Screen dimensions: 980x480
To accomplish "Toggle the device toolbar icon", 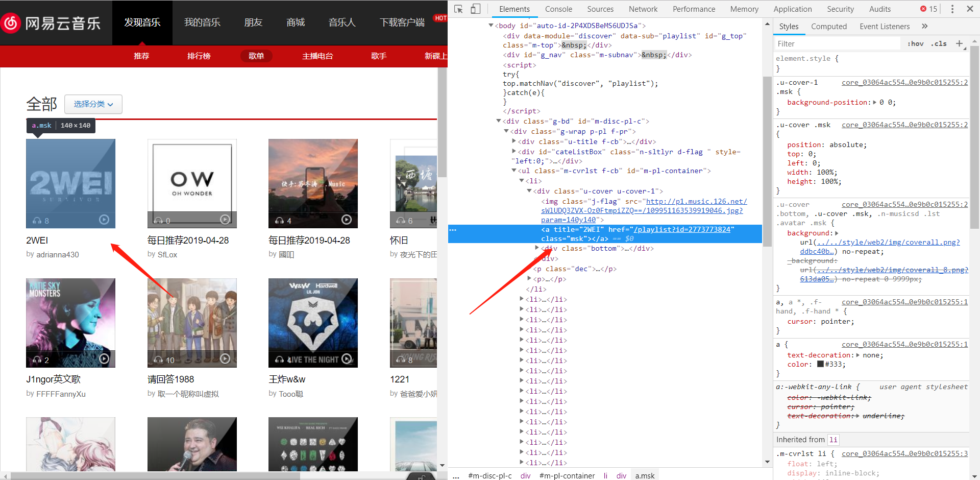I will pos(475,9).
